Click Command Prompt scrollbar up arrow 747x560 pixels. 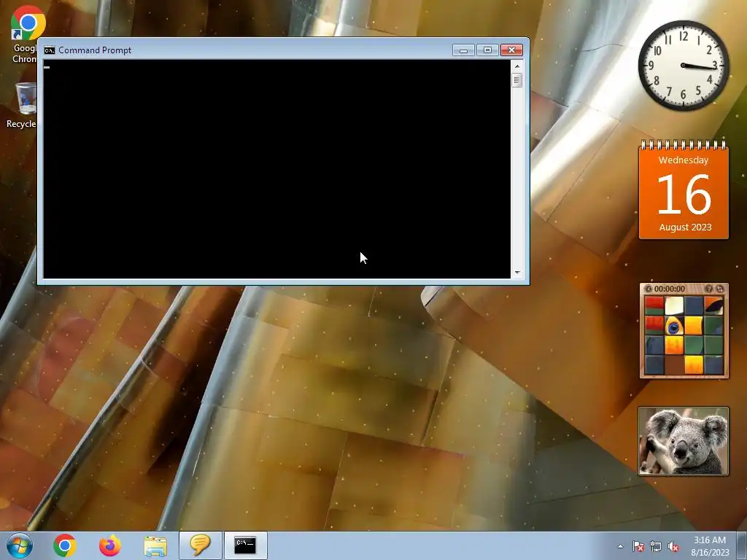(517, 66)
